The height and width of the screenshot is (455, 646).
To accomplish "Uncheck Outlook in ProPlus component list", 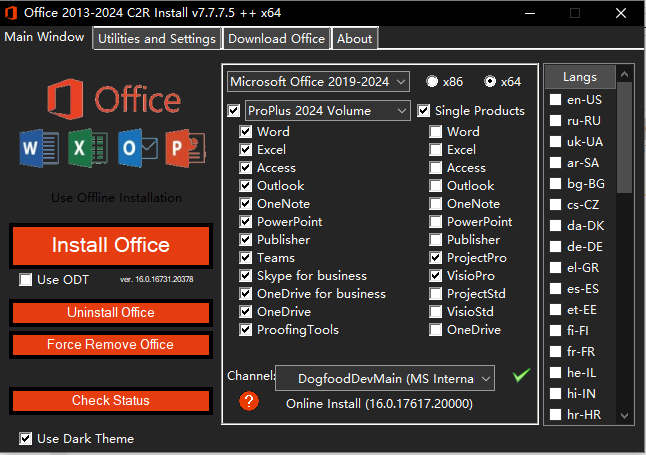I will point(246,186).
